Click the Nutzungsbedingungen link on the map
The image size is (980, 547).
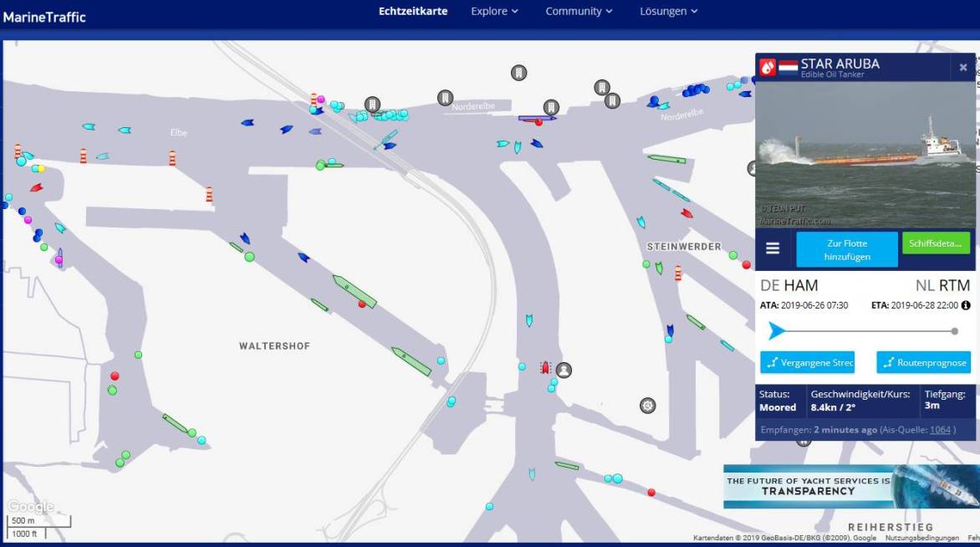tap(921, 538)
